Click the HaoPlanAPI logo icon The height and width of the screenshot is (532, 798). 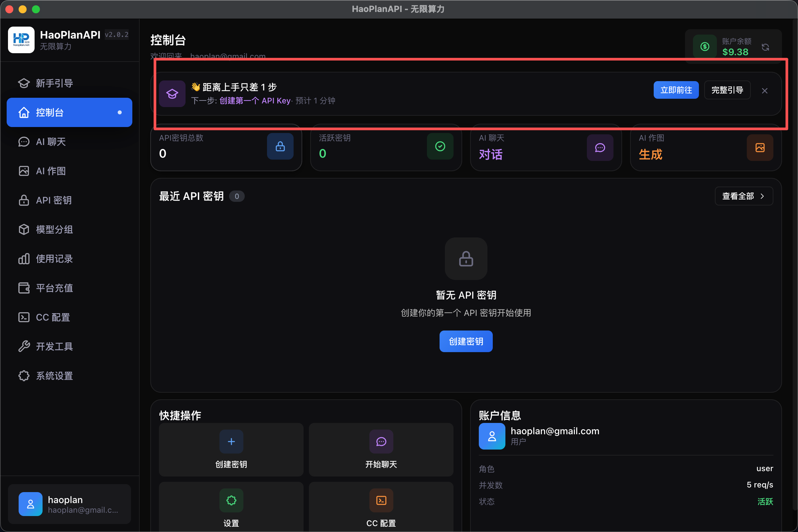click(21, 40)
